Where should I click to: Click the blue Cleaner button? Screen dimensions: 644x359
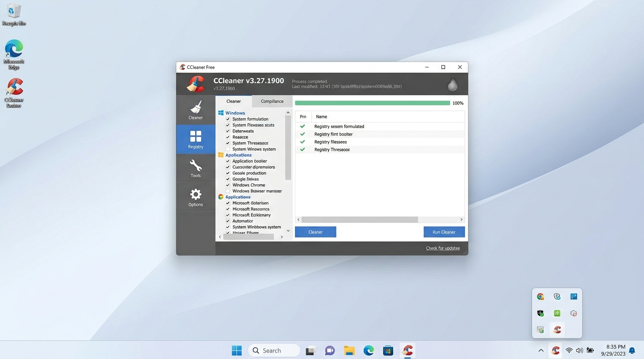(x=315, y=232)
